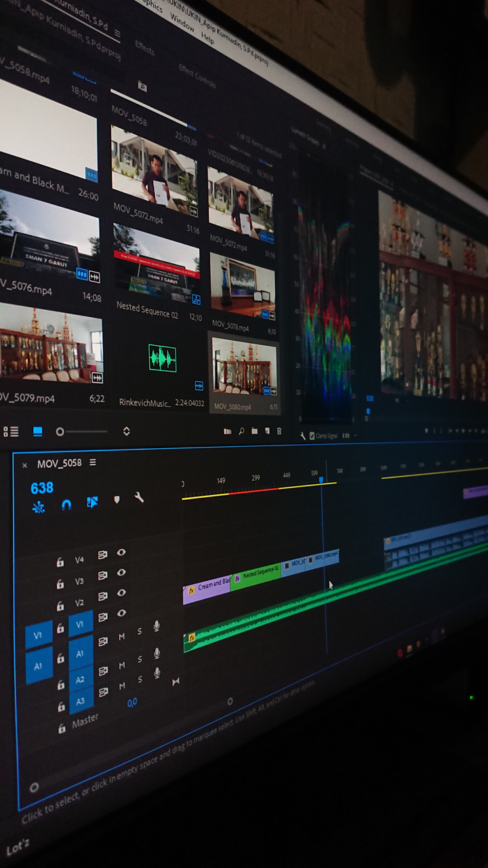Create a new bin

[x=254, y=431]
